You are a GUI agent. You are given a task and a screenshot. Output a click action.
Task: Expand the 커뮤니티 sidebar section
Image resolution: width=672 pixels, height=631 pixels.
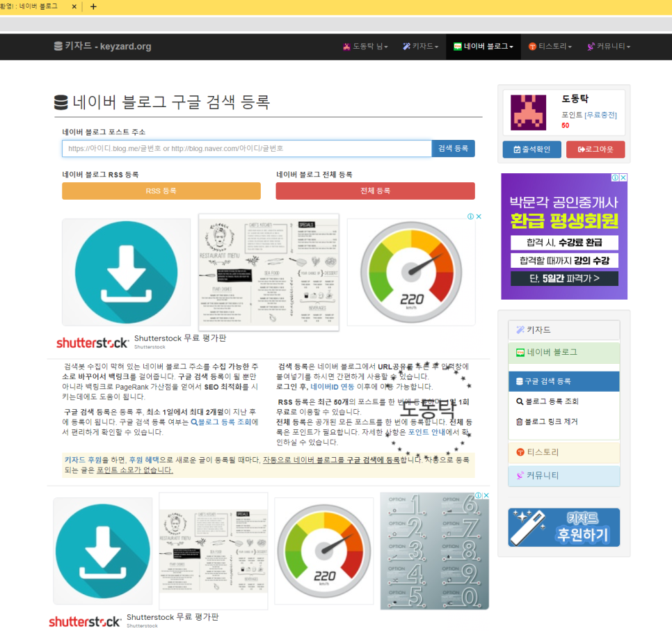564,475
